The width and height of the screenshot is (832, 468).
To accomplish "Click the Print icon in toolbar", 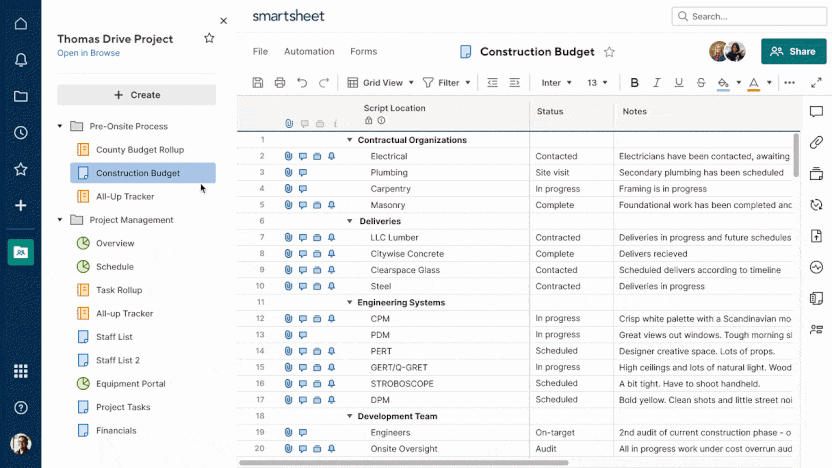I will coord(280,82).
